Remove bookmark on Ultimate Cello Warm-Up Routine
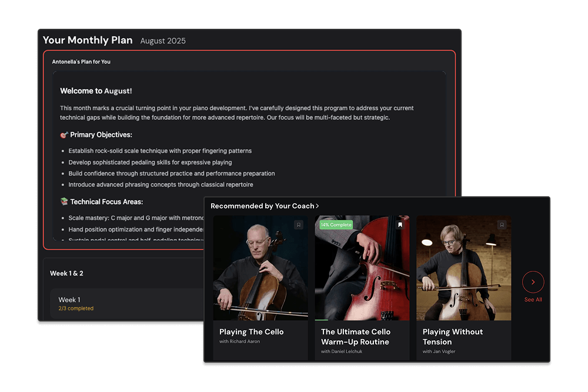 [x=400, y=225]
